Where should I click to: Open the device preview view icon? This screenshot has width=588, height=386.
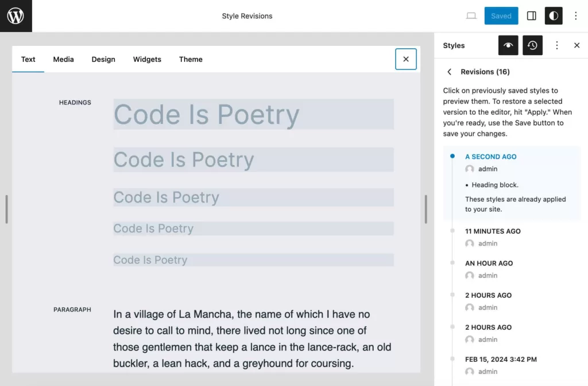[x=471, y=16]
